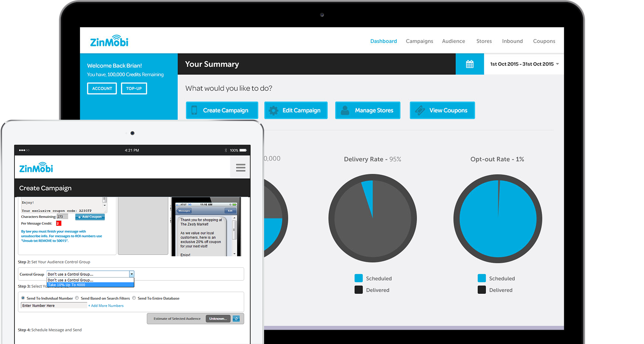Click 'Opt-out Rate - 1%' heading

click(x=497, y=159)
